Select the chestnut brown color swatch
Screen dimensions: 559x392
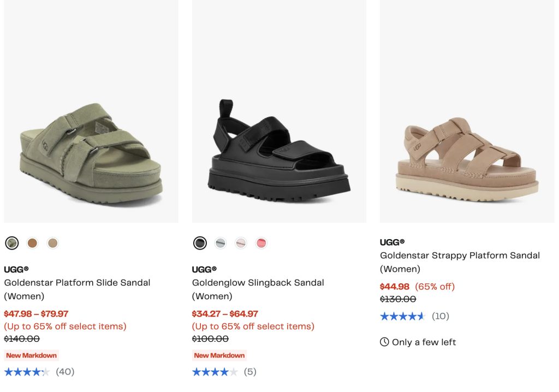click(32, 243)
